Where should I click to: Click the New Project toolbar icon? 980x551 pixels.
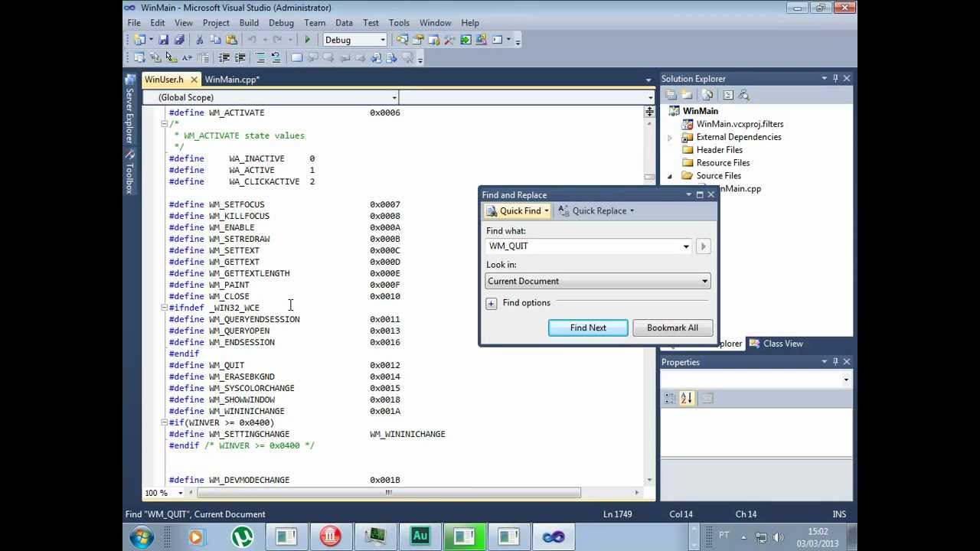pos(139,40)
